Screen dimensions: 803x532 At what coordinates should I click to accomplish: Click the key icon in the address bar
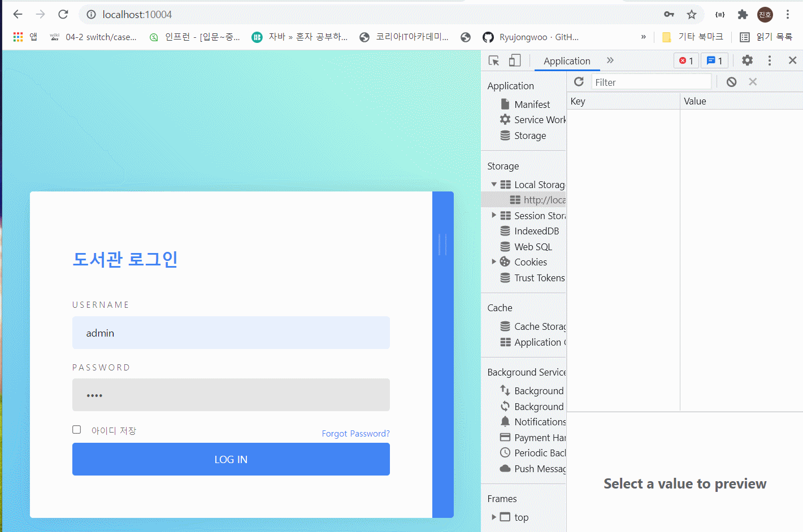coord(669,14)
